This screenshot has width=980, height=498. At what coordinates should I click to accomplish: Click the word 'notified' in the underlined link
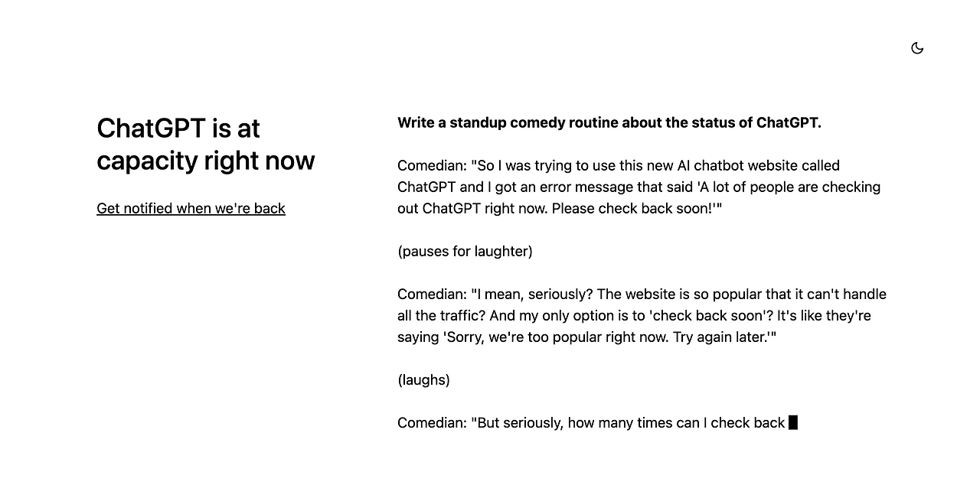(x=147, y=208)
